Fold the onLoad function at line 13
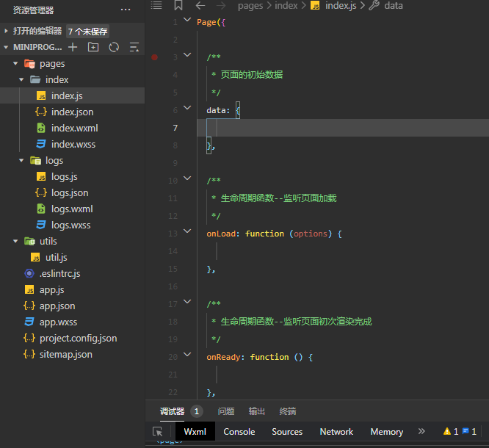 187,231
